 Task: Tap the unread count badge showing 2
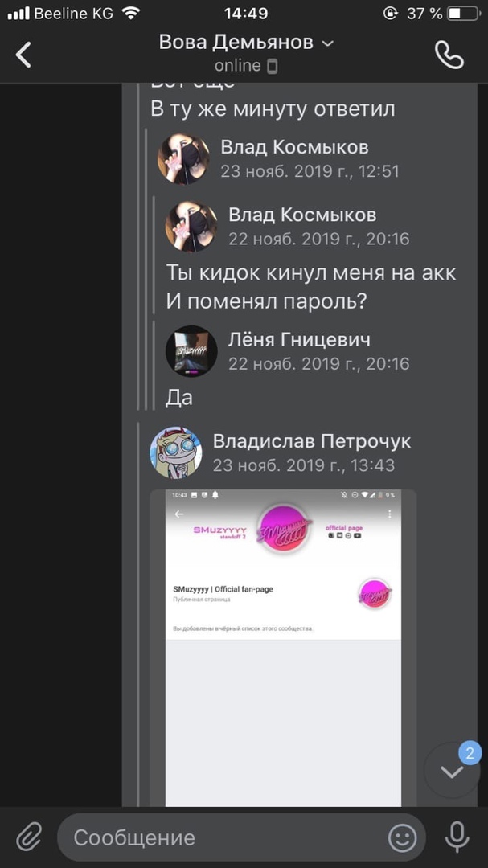[470, 753]
